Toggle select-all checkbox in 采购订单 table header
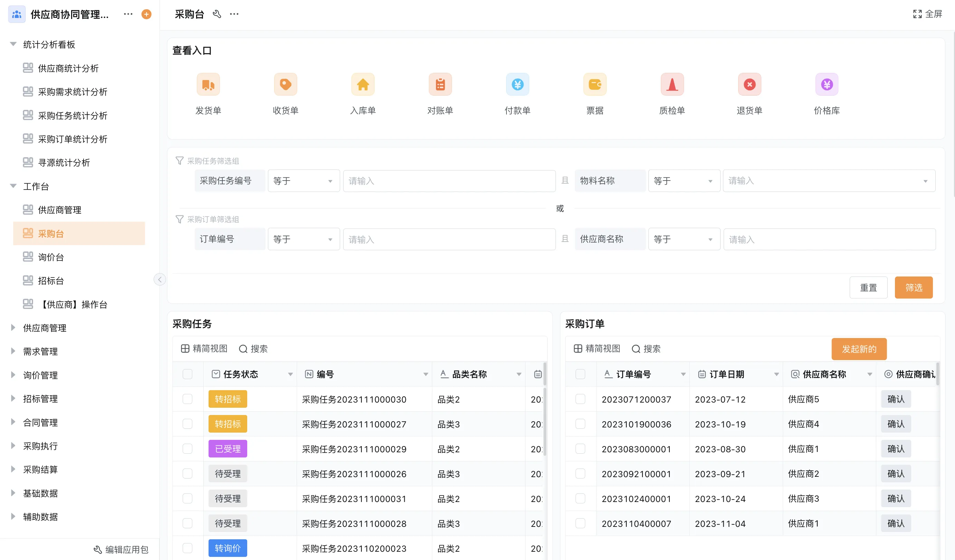The width and height of the screenshot is (955, 560). 580,374
